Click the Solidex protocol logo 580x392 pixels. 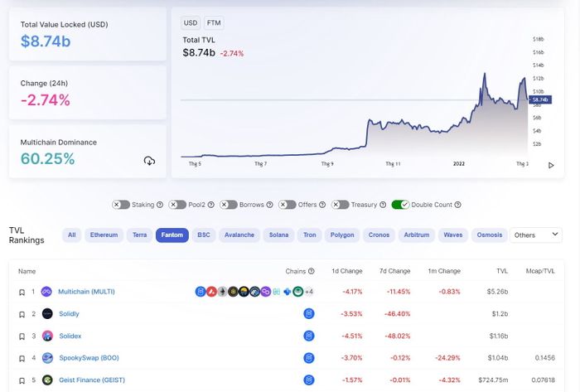coord(47,336)
